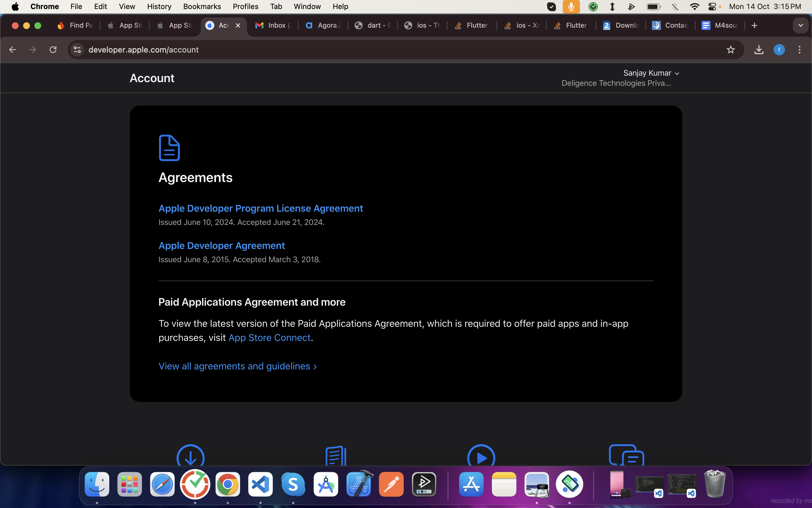Screen dimensions: 812x508
Task: Click the videos play circle icon
Action: (x=481, y=455)
